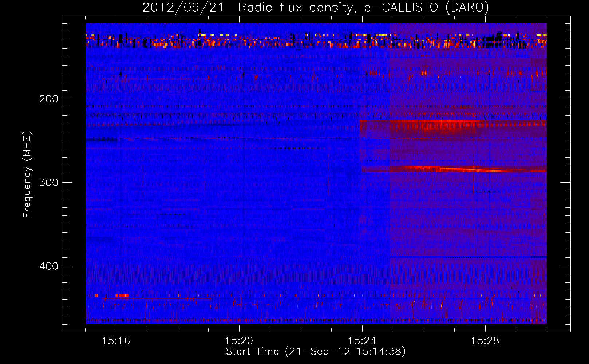The image size is (589, 364).
Task: Click the 15:24 time tick label
Action: (362, 341)
